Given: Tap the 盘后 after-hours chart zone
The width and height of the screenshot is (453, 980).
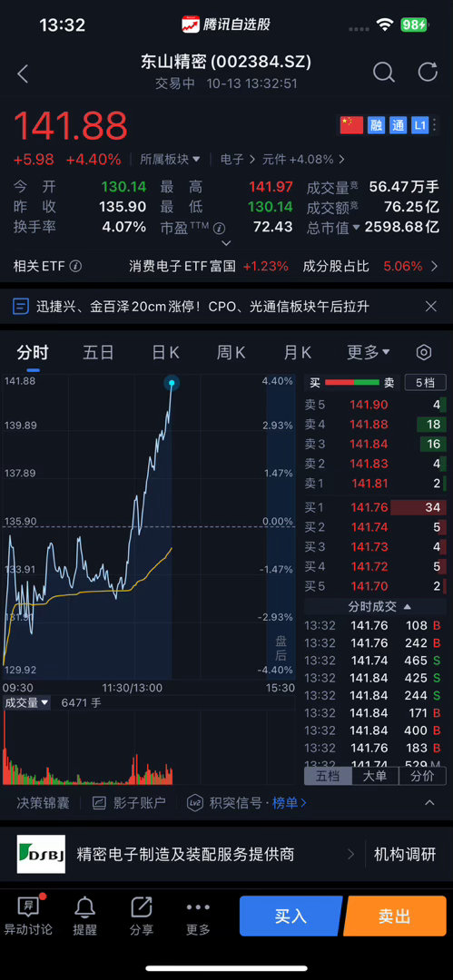Looking at the screenshot, I should 281,525.
